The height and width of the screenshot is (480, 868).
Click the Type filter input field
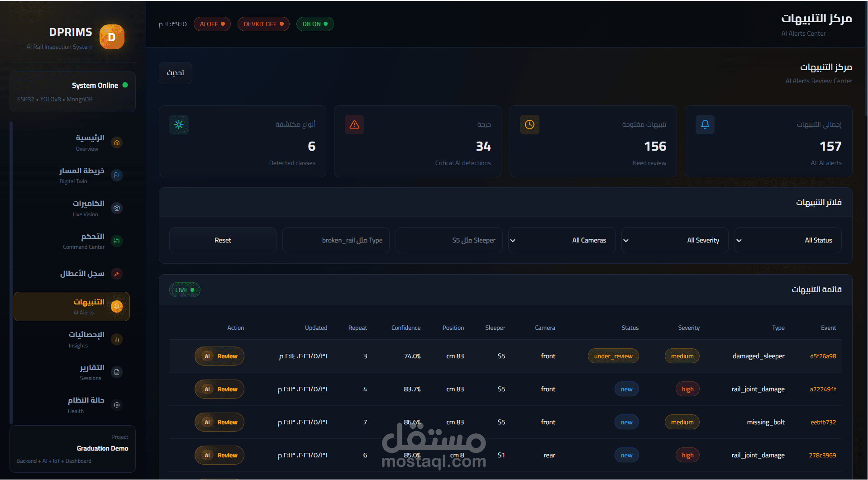[336, 240]
